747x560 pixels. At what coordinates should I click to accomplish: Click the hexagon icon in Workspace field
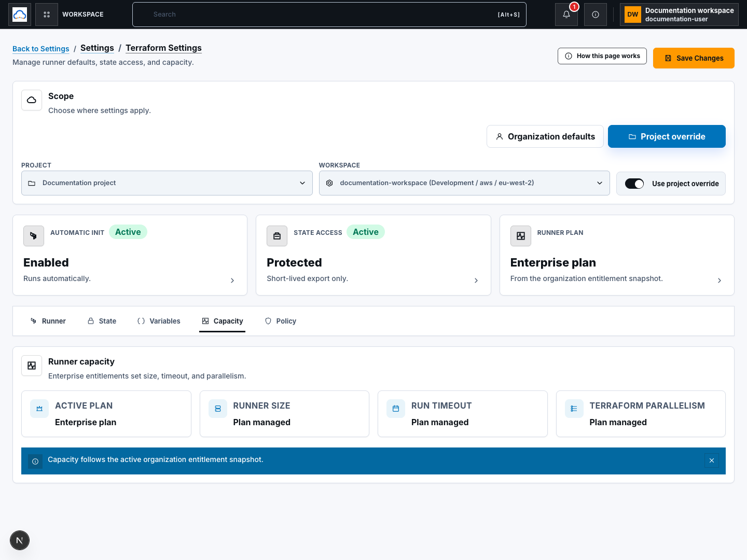[x=329, y=183]
